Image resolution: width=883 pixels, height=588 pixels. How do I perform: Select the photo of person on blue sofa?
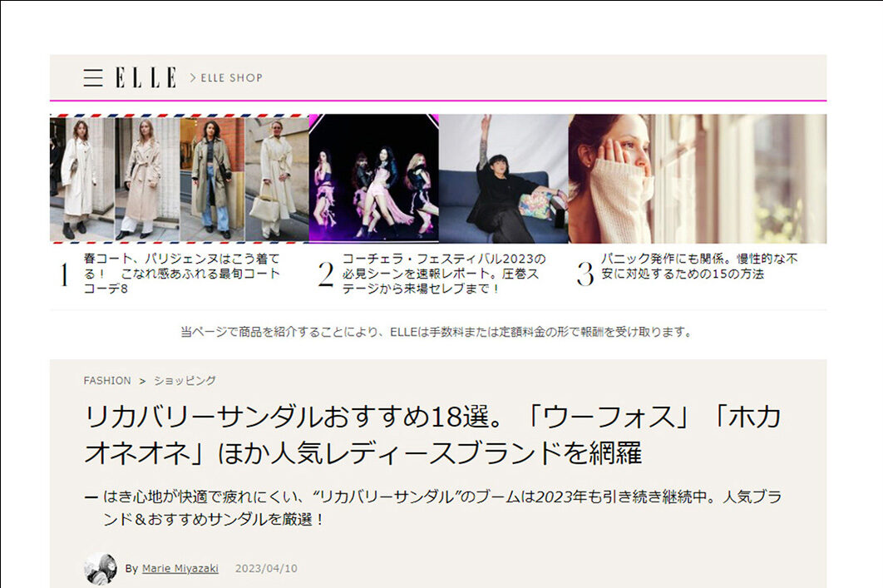point(503,178)
